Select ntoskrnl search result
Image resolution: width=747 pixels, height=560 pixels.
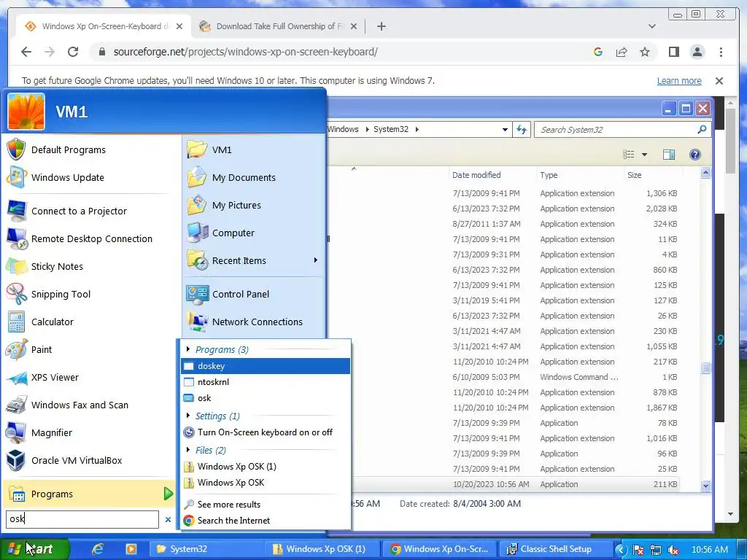[266, 382]
